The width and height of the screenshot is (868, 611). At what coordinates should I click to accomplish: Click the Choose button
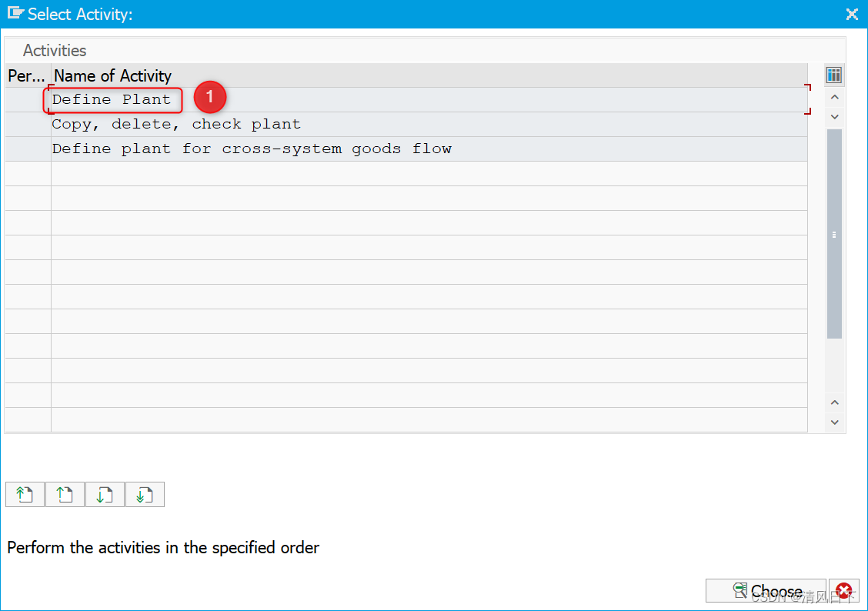tap(766, 590)
